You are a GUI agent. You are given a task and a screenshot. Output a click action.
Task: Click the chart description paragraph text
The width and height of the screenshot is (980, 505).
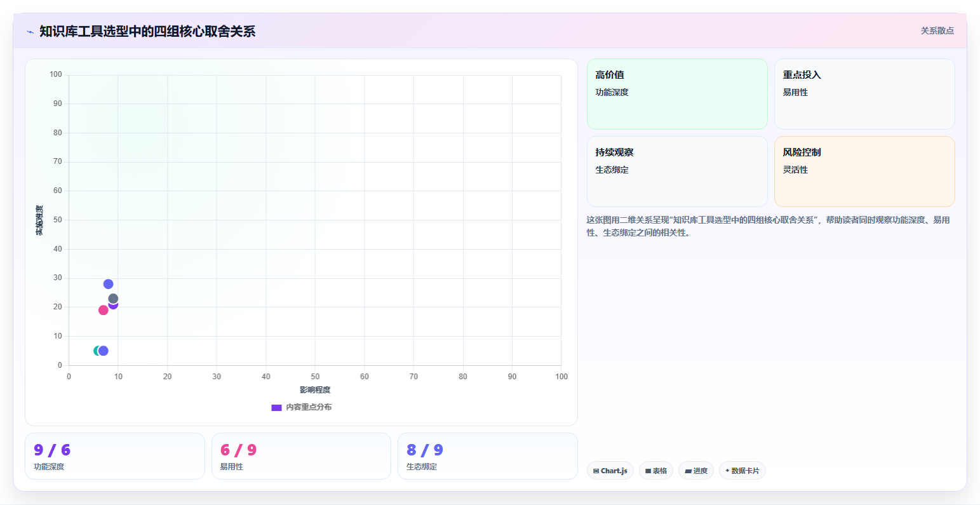click(768, 226)
